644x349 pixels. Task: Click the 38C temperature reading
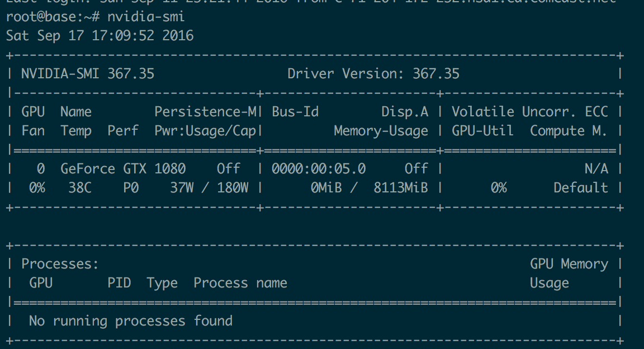pos(80,188)
